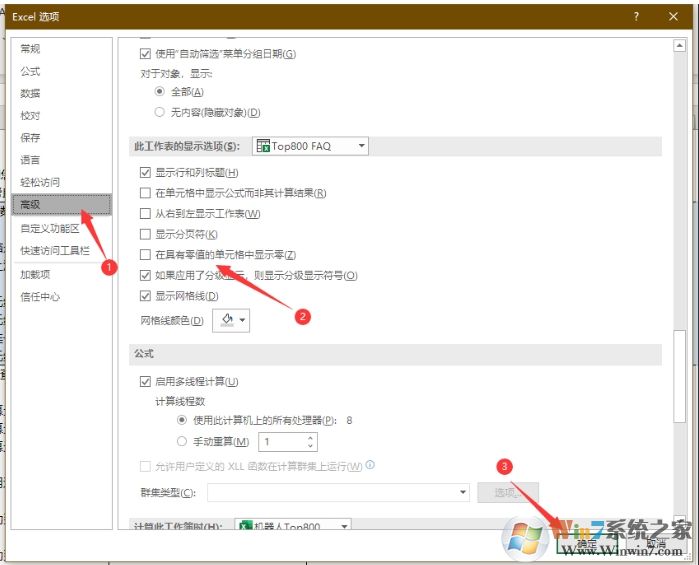
Task: Click the XLL function info icon
Action: coord(370,465)
